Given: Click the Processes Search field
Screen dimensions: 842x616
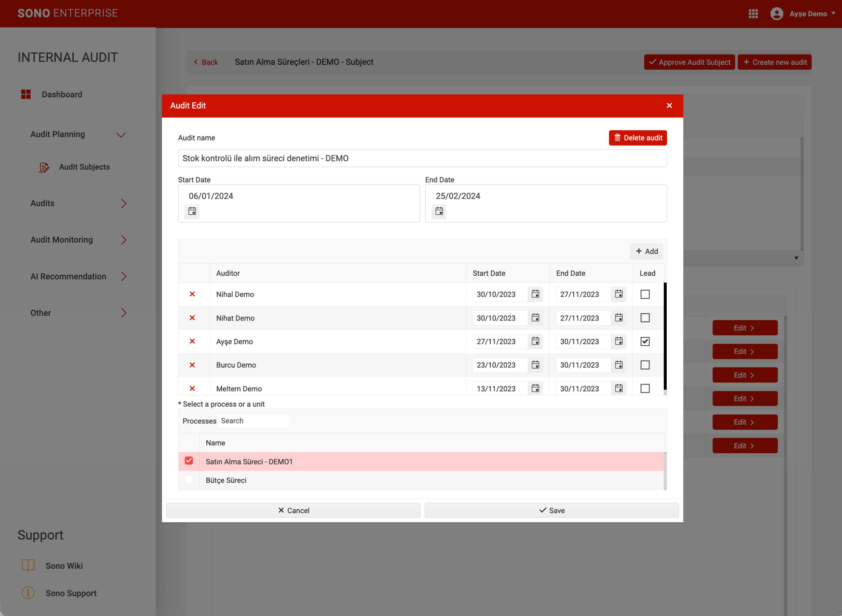Looking at the screenshot, I should (253, 421).
